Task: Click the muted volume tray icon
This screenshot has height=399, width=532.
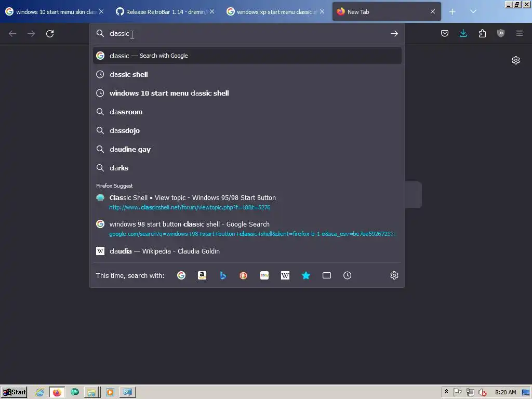Action: coord(482,393)
